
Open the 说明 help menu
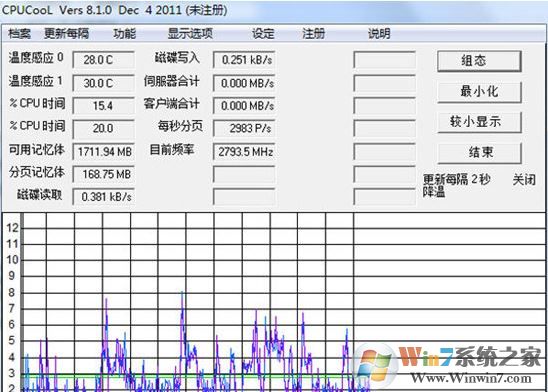(379, 34)
